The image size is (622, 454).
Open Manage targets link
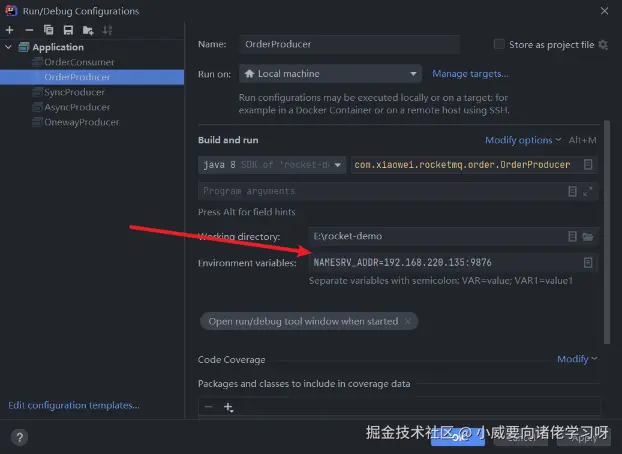[x=470, y=74]
